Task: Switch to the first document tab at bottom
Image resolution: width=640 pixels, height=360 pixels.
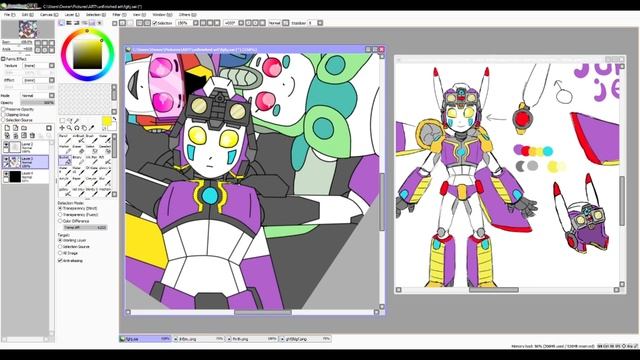Action: click(145, 339)
